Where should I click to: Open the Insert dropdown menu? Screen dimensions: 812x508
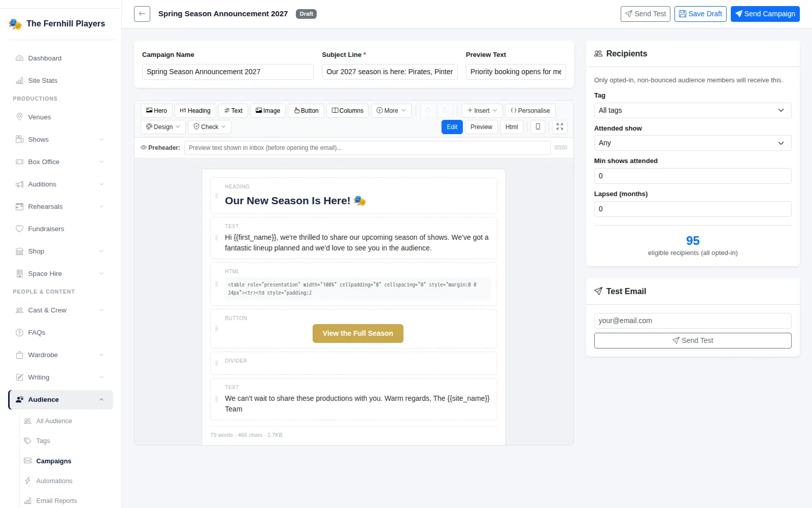(482, 111)
